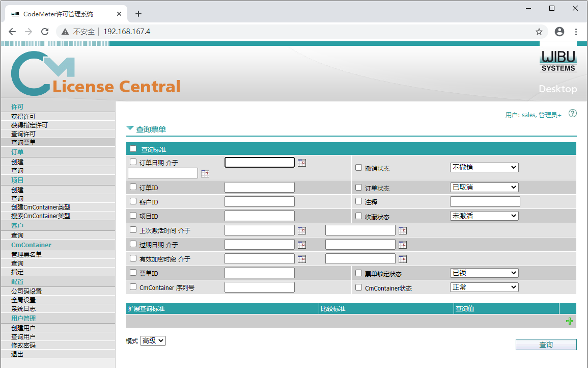The width and height of the screenshot is (588, 368).
Task: Open the 撤销状态 dropdown showing 不撤销
Action: [484, 167]
